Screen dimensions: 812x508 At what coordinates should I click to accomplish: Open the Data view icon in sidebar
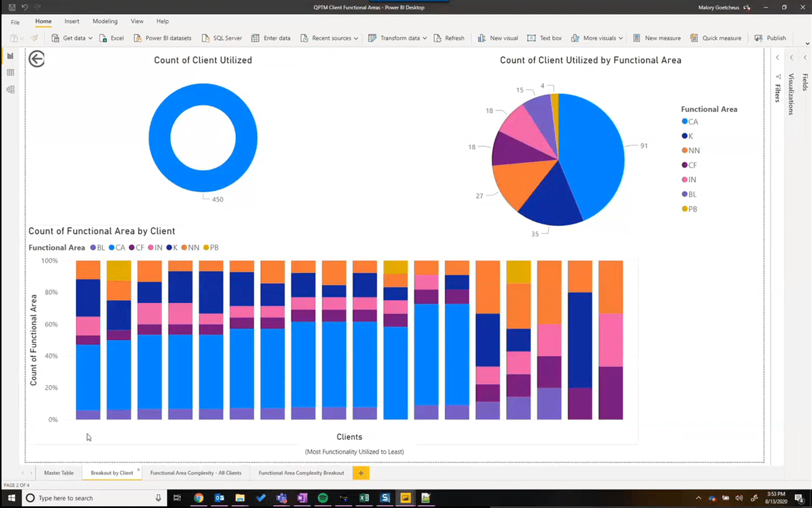[x=10, y=73]
